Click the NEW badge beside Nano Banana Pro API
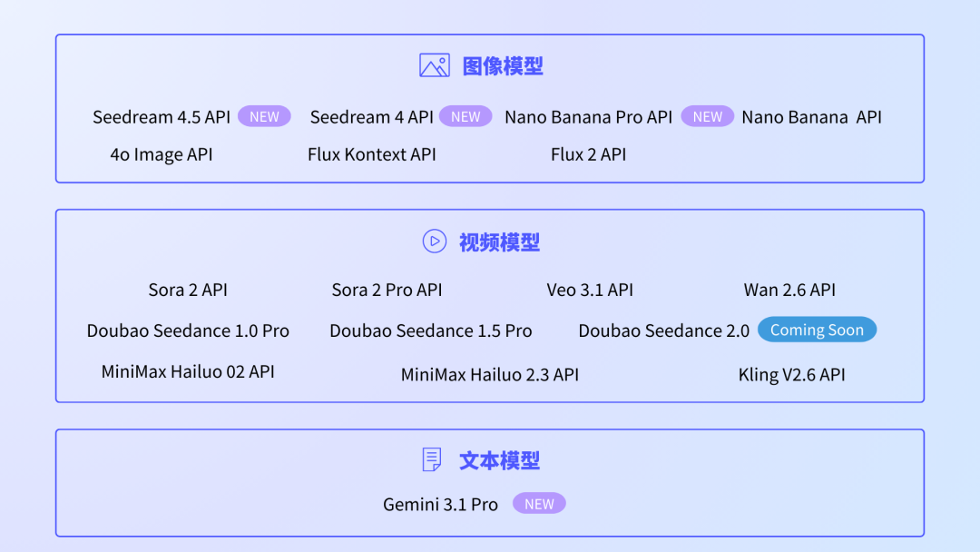980x552 pixels. point(707,116)
